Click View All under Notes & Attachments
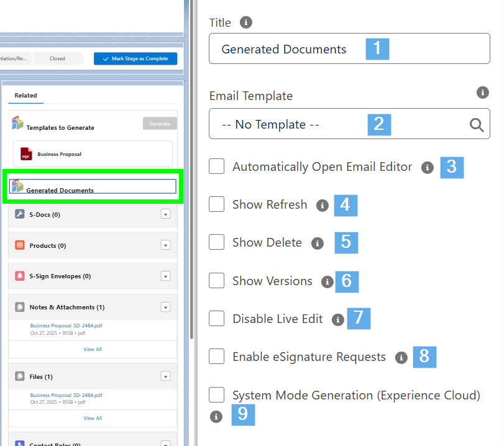Screen dimensions: 504x446 (93, 349)
